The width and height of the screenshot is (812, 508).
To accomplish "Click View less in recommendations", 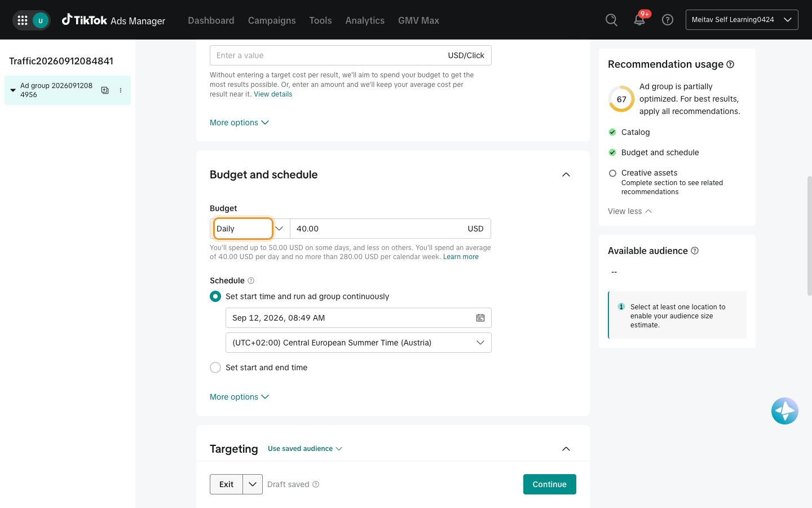I will click(630, 211).
